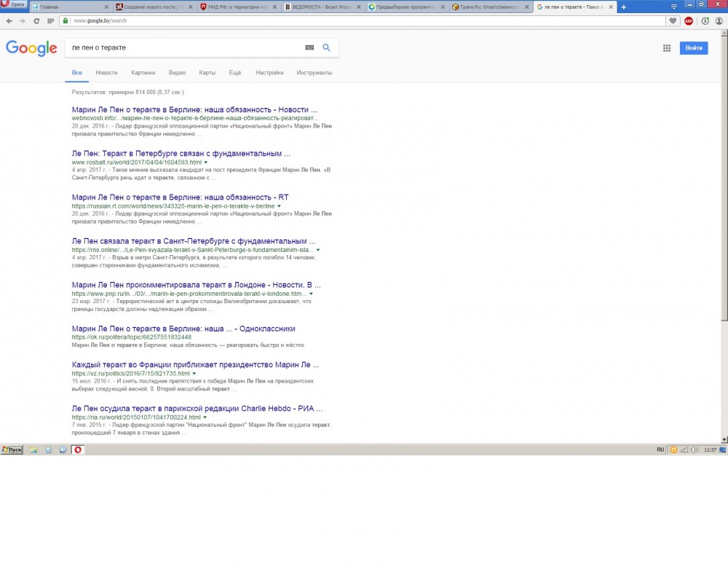Switch to МИД РФ: в Черногории tab

coord(239,7)
